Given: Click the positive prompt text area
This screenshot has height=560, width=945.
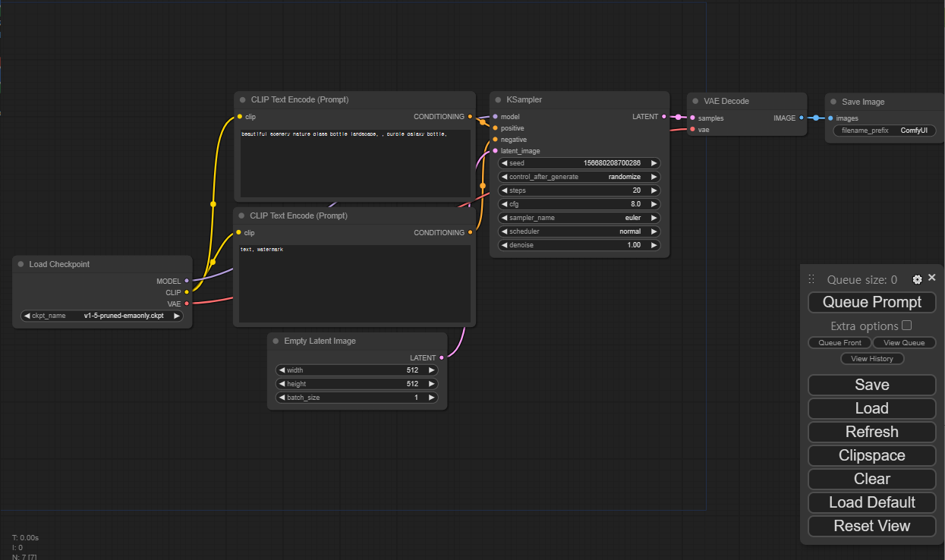Looking at the screenshot, I should click(355, 164).
